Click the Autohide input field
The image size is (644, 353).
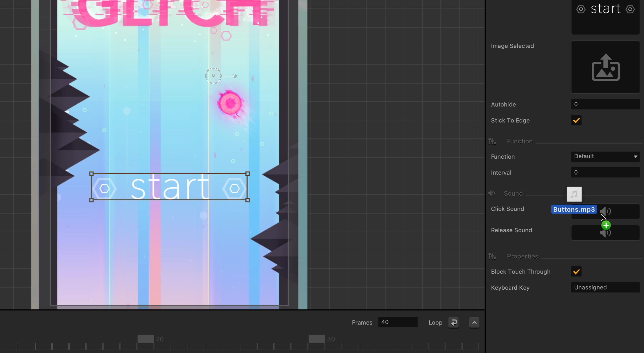pyautogui.click(x=606, y=104)
